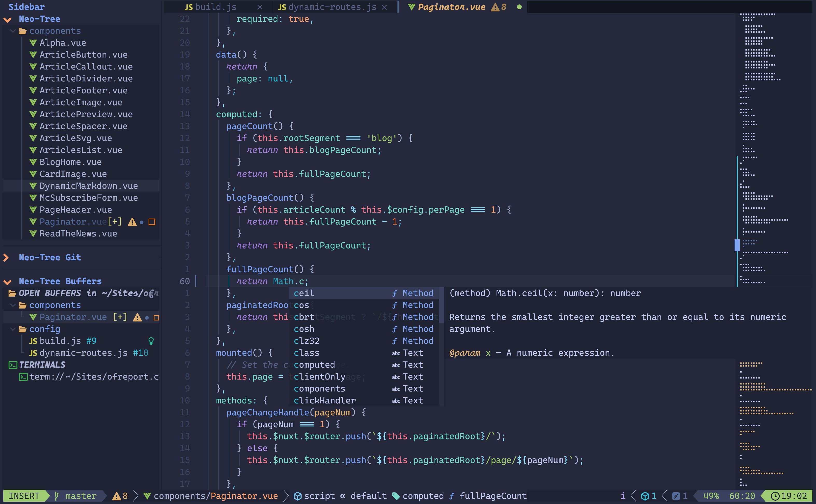Collapse the components folder in Neo-Tree
Screen dimensions: 816x504
tap(13, 31)
